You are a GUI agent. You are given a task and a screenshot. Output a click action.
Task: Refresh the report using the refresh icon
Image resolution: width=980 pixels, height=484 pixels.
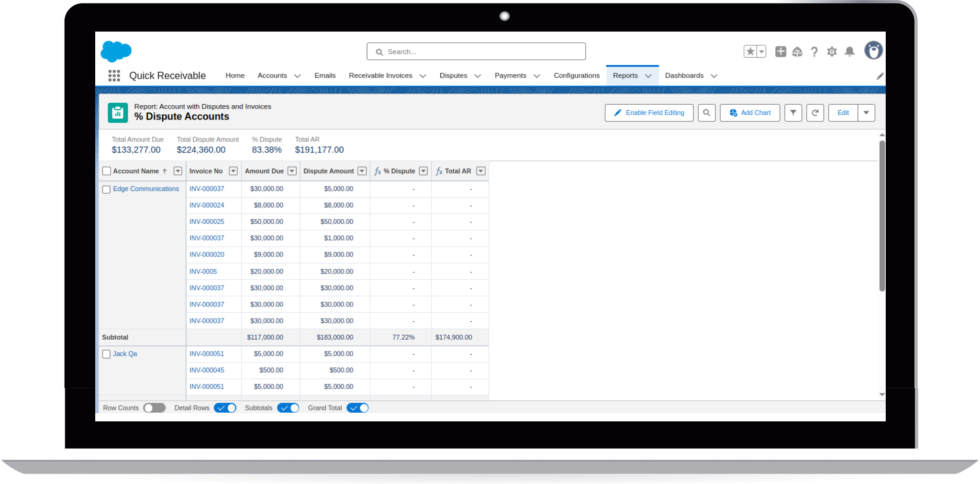tap(815, 113)
